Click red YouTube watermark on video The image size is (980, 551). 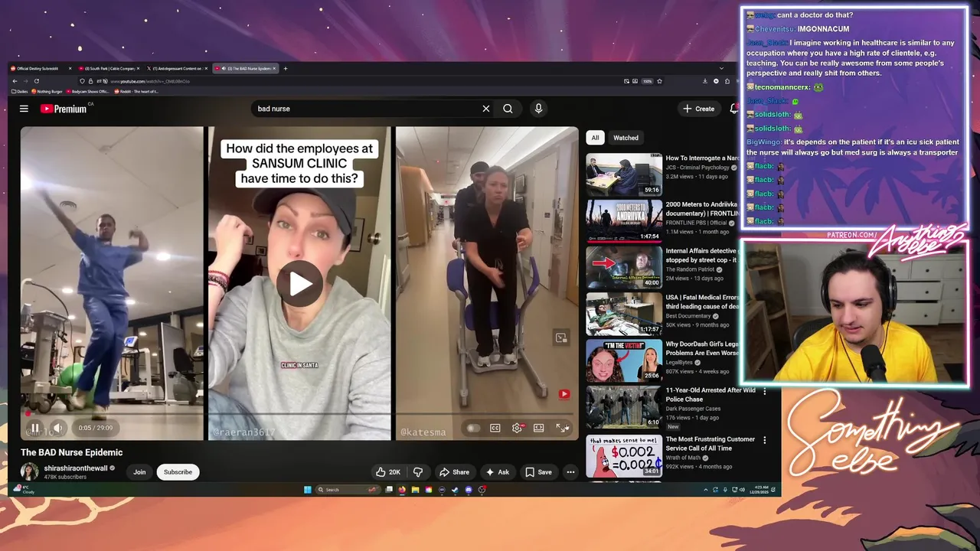tap(564, 394)
